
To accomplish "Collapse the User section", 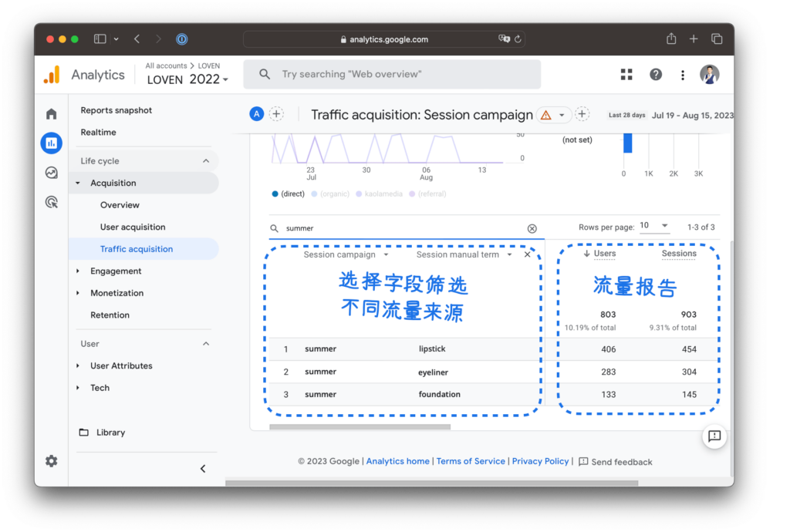I will (206, 344).
